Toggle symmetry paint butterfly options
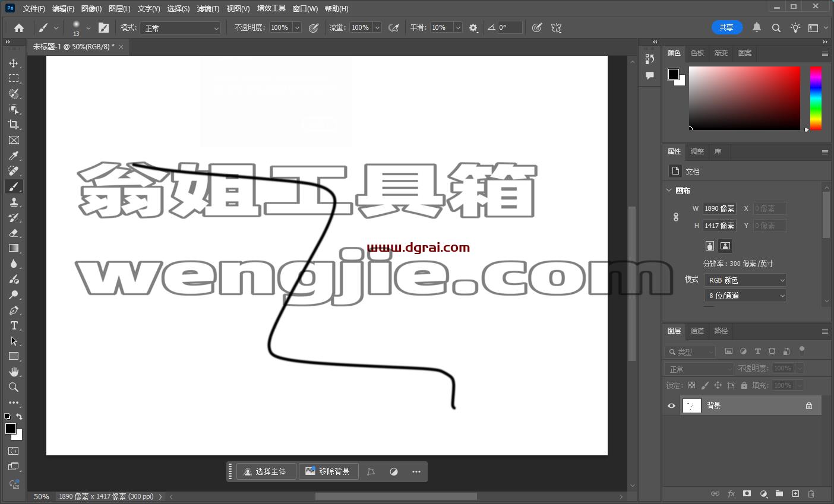 (556, 28)
